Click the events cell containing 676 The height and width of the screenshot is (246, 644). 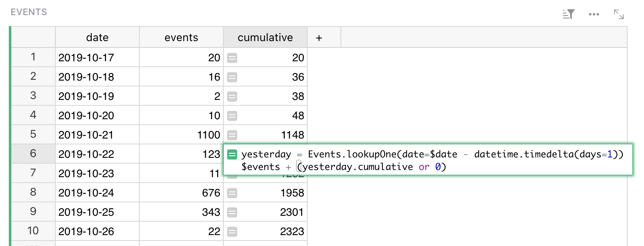(x=181, y=193)
